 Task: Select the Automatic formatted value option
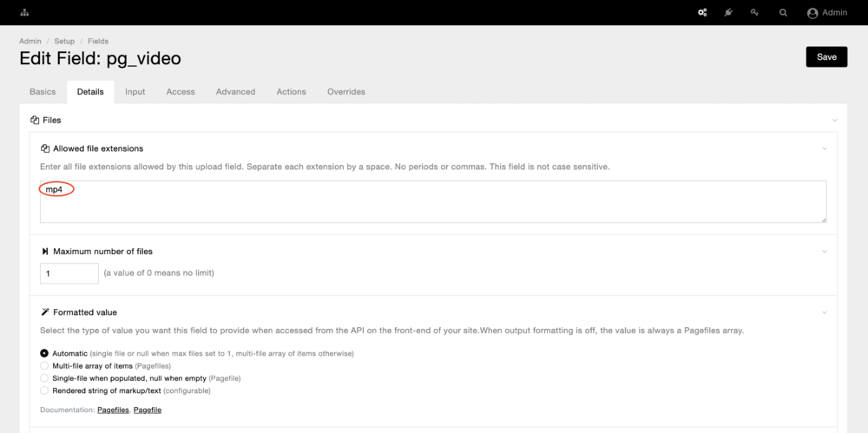click(x=44, y=354)
